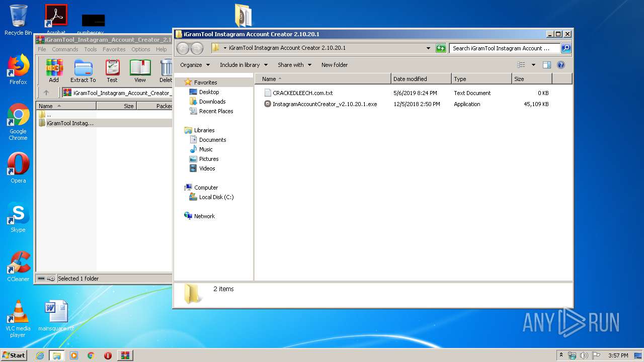Open the Acrobat desktop shortcut
The width and height of the screenshot is (644, 362).
coord(56,19)
